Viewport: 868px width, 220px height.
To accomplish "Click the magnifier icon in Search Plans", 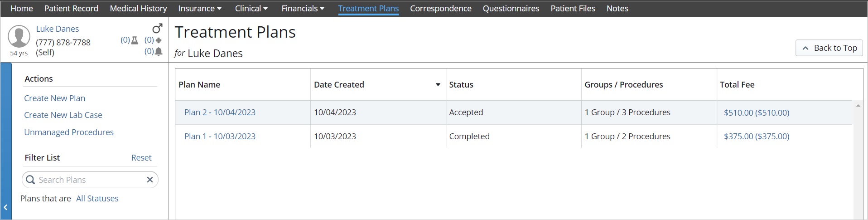I will tap(30, 180).
